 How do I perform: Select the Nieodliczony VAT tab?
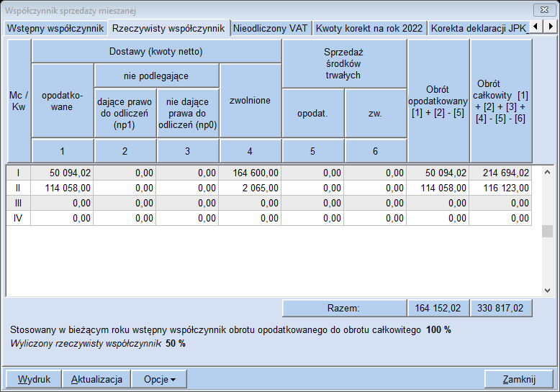point(270,28)
